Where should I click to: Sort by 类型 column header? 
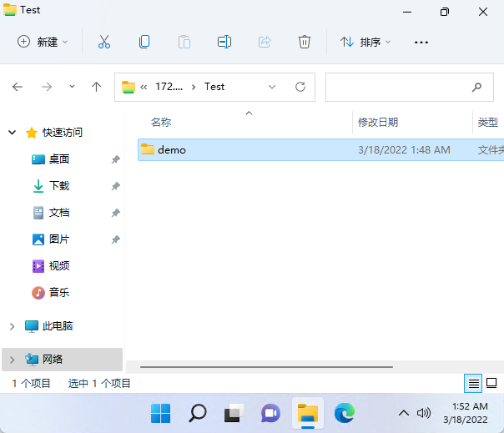487,122
